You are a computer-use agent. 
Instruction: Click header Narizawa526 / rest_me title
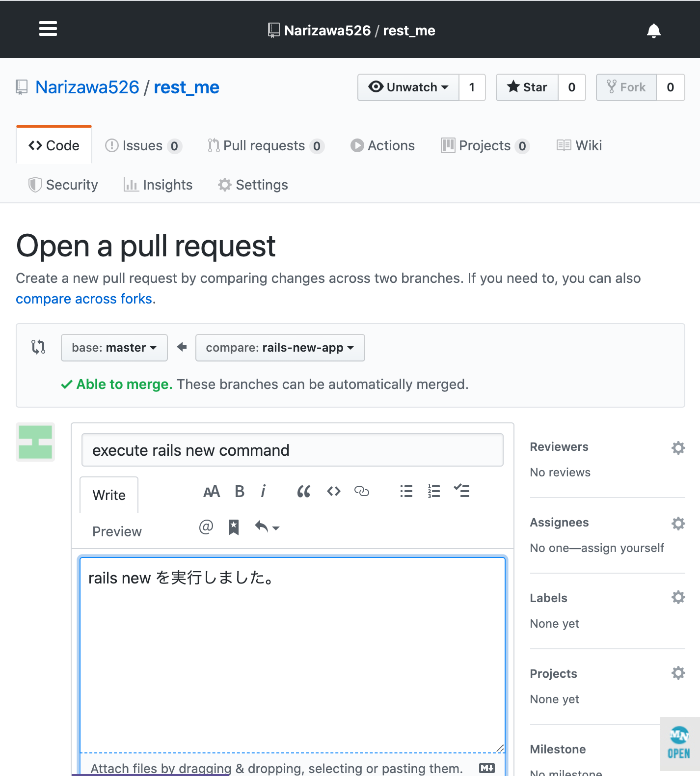pos(359,30)
